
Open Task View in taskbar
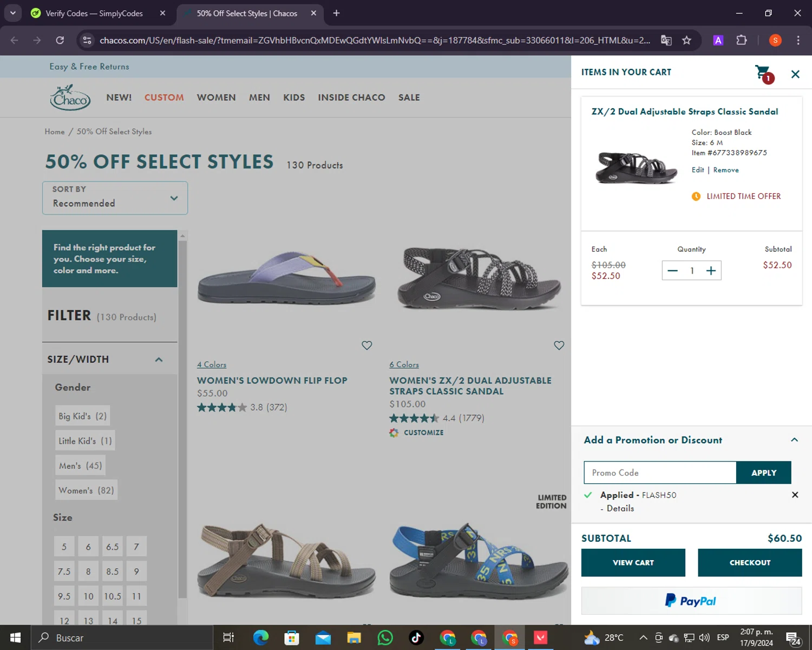(228, 638)
